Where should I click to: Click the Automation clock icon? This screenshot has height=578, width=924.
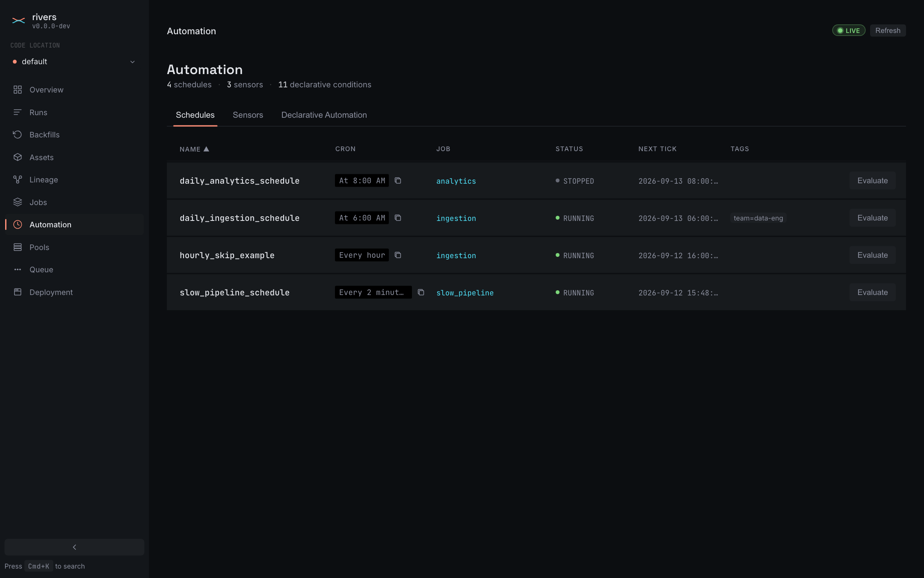click(18, 224)
